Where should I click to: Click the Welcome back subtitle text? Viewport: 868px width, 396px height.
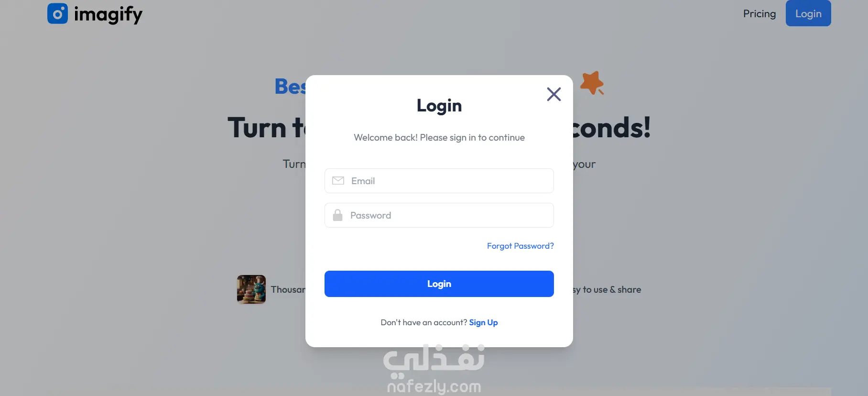(x=439, y=138)
